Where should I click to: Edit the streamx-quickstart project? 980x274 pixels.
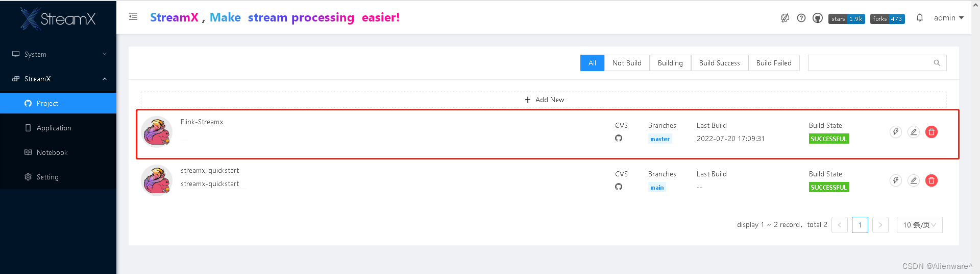(914, 180)
